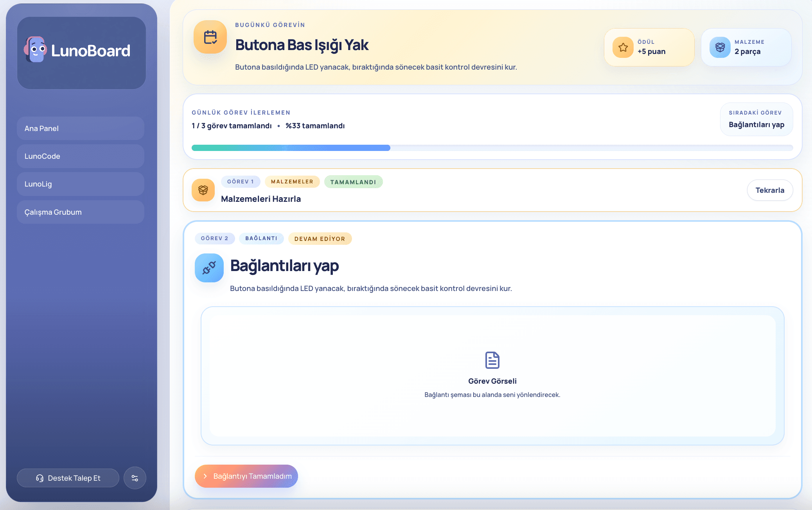812x510 pixels.
Task: Open Çalışma Grubum sidebar item
Action: click(x=81, y=212)
